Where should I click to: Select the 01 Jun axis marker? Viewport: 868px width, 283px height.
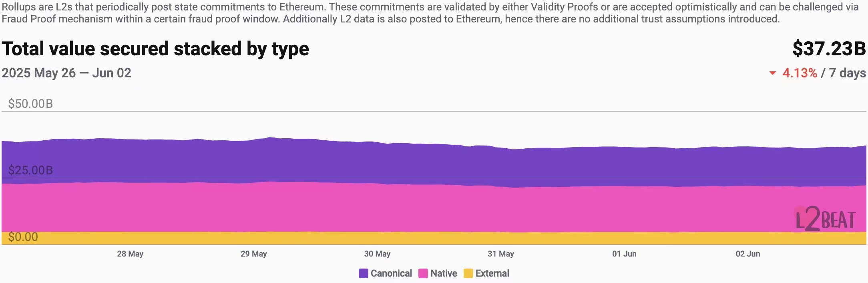coord(624,254)
